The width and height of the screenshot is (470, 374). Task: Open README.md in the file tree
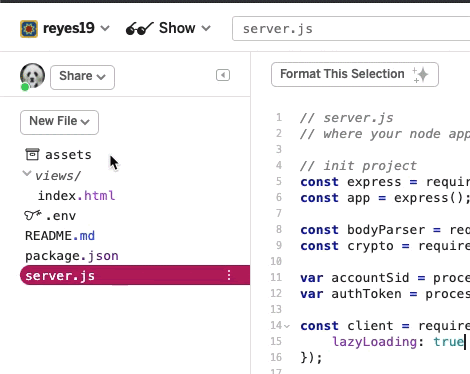pyautogui.click(x=60, y=236)
